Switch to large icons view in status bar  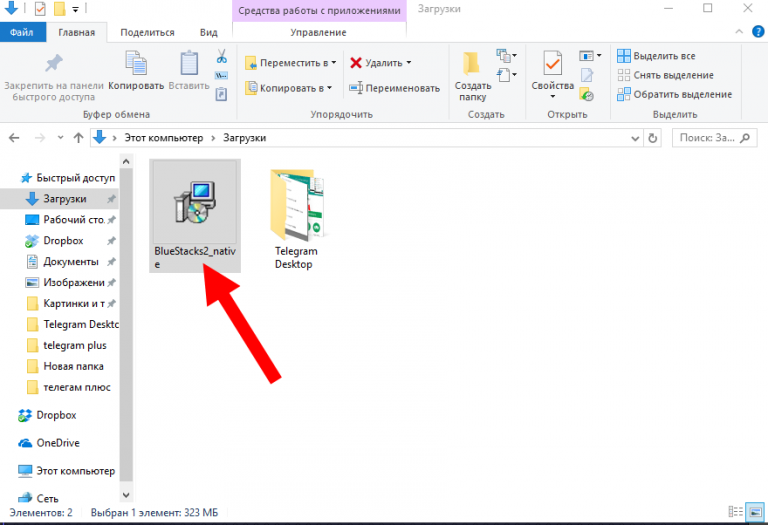(x=755, y=512)
